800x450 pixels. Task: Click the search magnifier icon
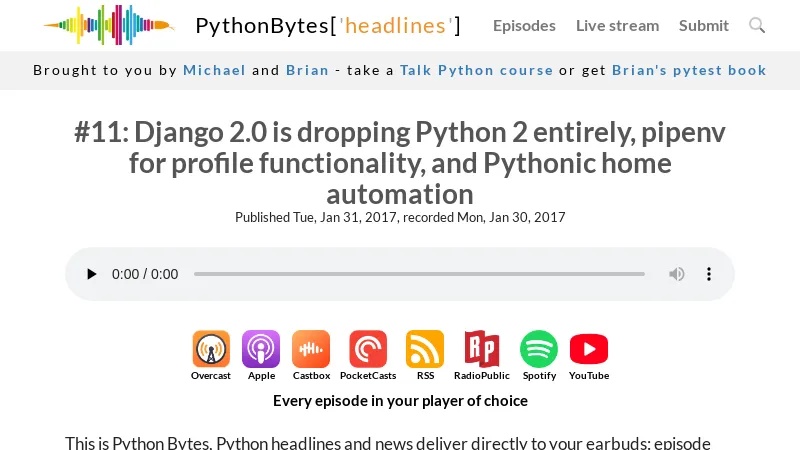(757, 25)
